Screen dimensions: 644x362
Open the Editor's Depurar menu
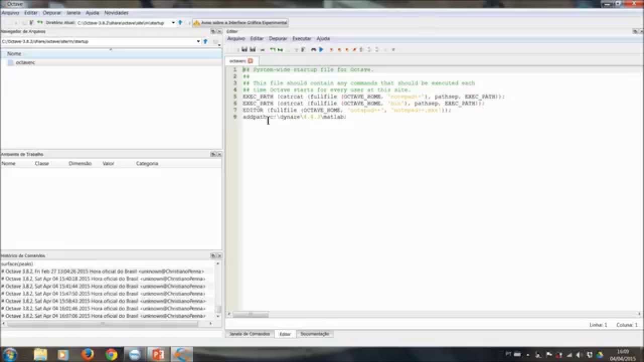278,39
